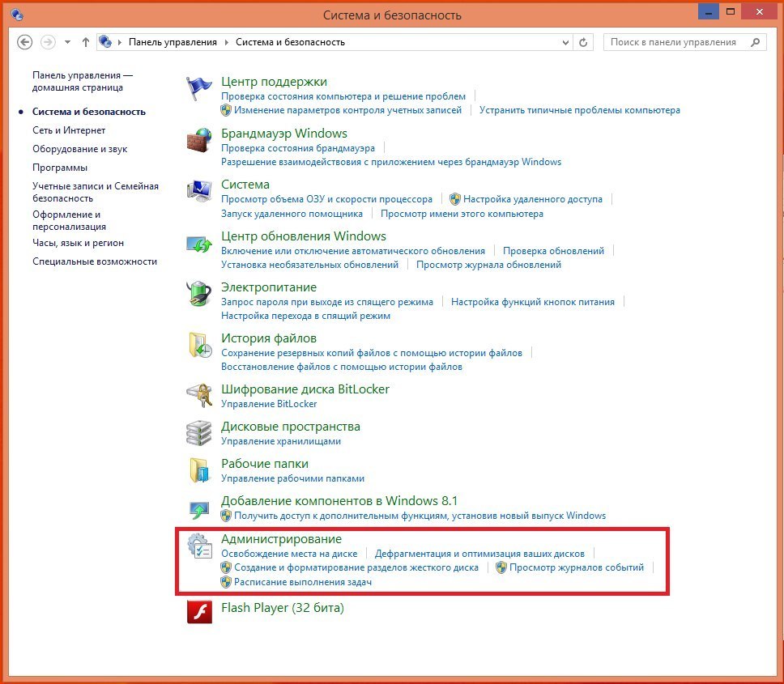Select Сеть и Интернет in the sidebar

tap(69, 130)
